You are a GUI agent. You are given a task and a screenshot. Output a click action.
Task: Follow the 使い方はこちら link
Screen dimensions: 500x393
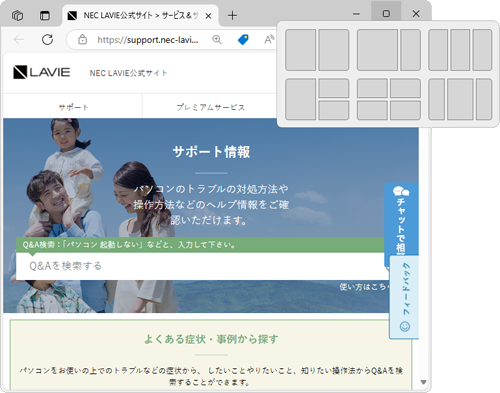tap(363, 287)
